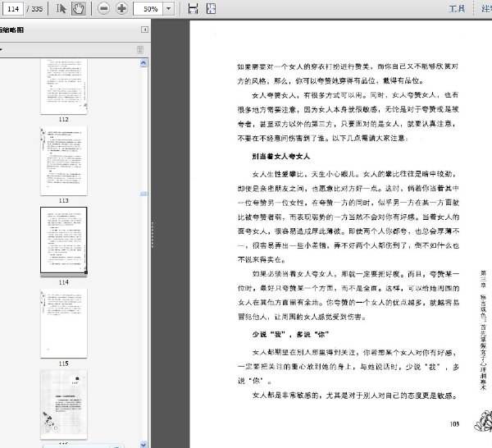Collapse the page thumbnails panel
This screenshot has height=448, width=492.
(144, 30)
